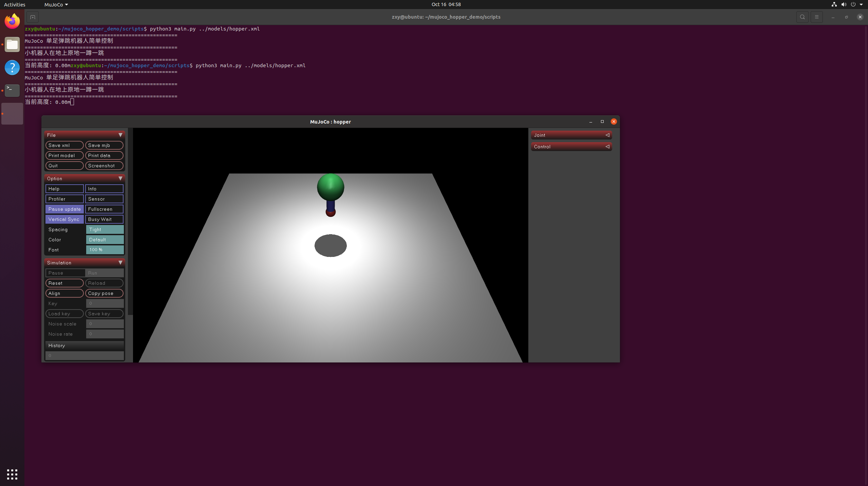Disable Vertical Sync option

64,219
